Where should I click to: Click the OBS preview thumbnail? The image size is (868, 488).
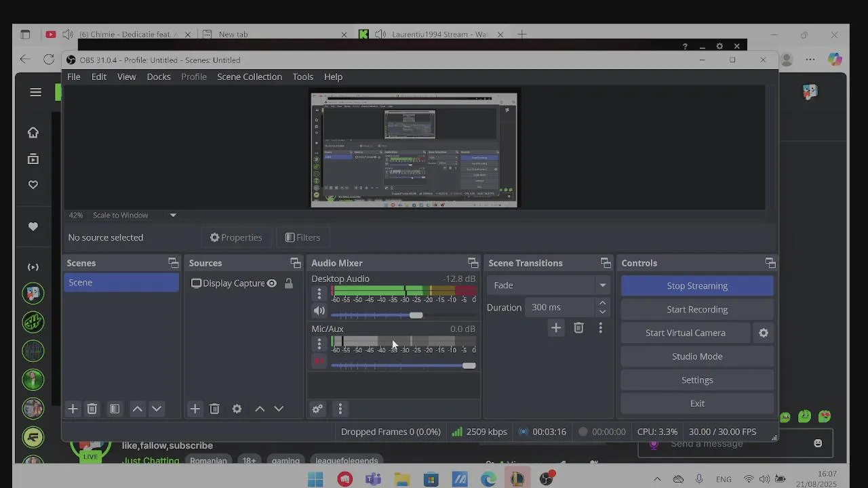414,150
